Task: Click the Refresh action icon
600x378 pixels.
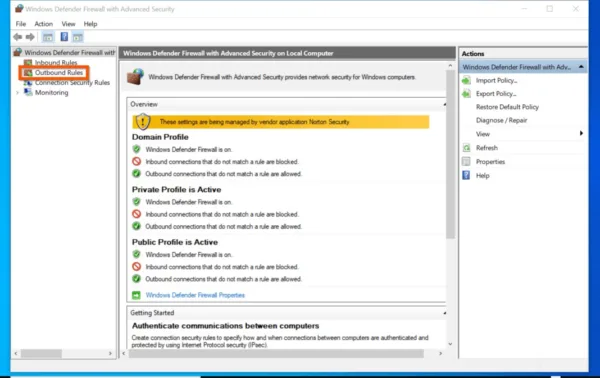Action: pyautogui.click(x=466, y=148)
